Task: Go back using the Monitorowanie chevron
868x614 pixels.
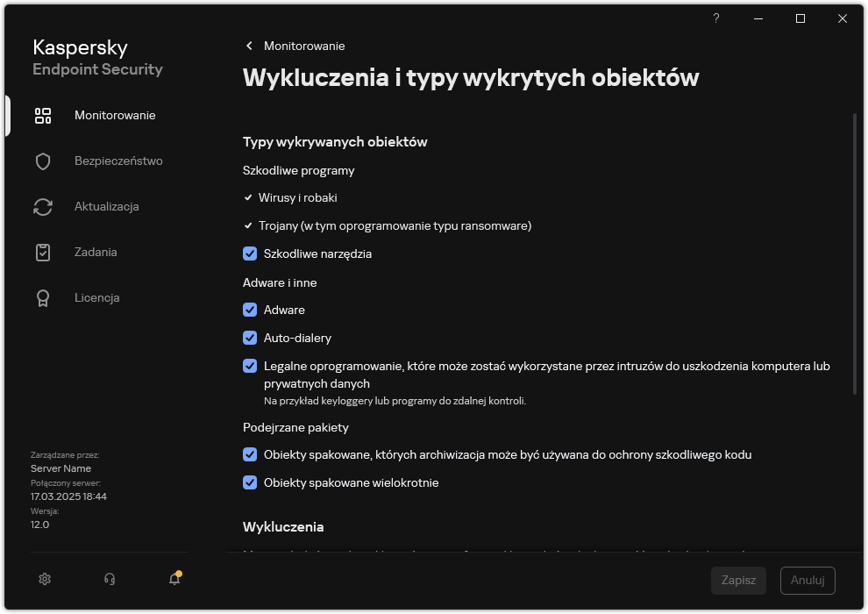Action: 249,46
